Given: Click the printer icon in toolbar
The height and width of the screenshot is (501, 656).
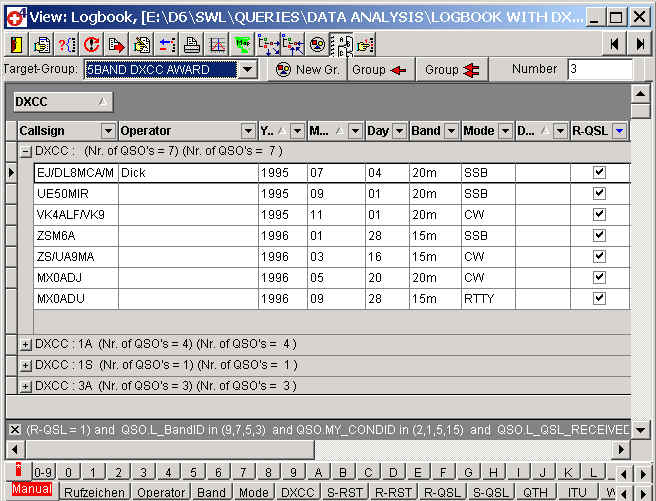Looking at the screenshot, I should [x=192, y=44].
